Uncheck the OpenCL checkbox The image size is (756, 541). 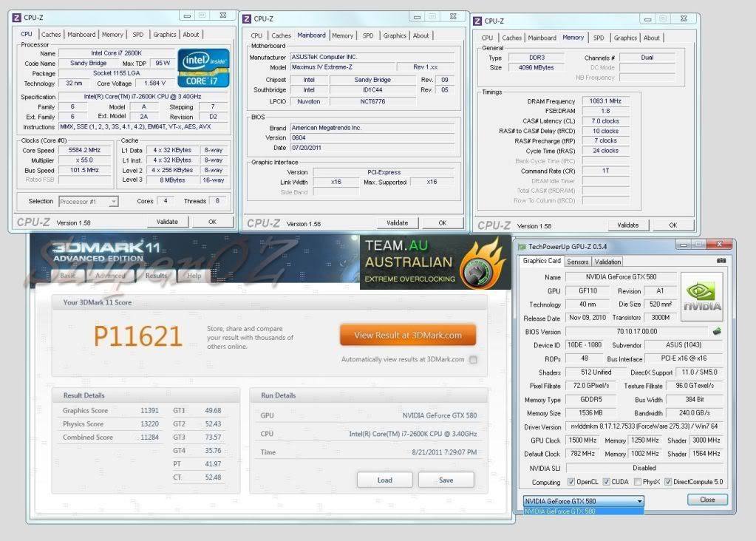(x=570, y=482)
